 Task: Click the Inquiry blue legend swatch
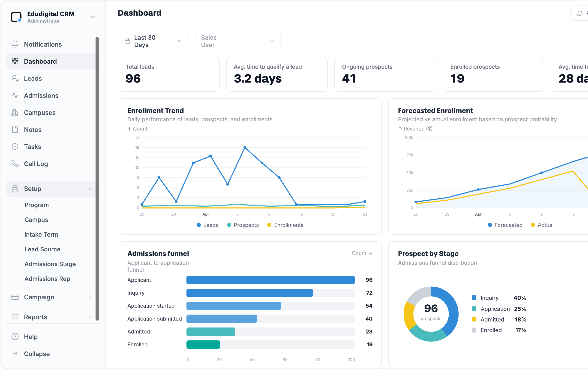(474, 298)
